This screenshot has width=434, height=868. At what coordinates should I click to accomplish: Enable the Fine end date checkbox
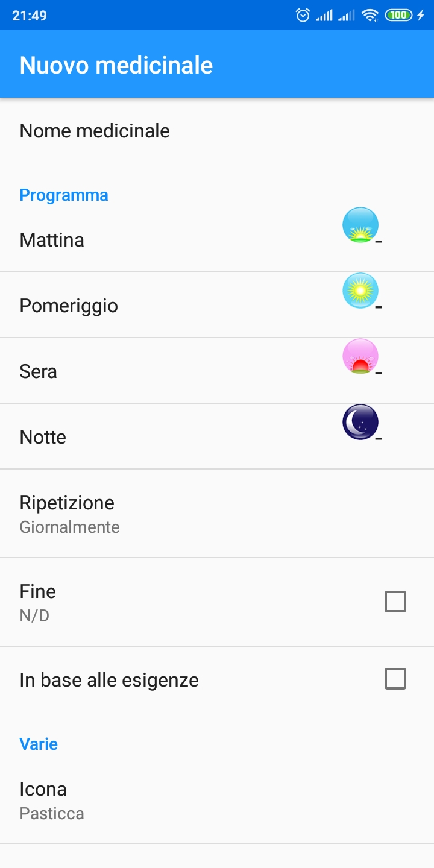(395, 602)
